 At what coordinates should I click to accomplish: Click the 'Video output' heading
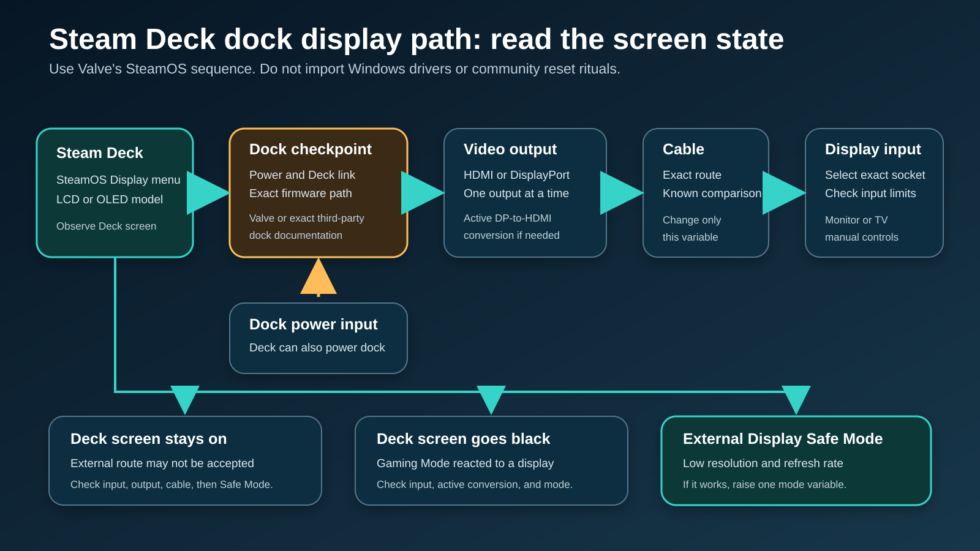(510, 149)
